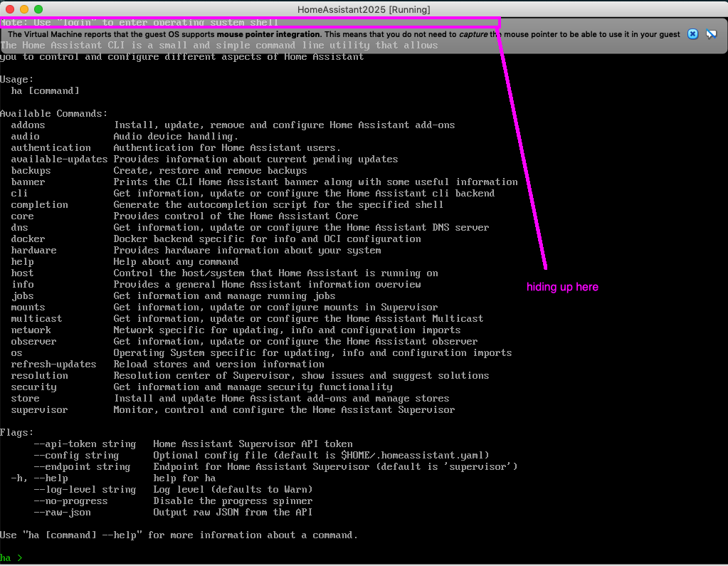The width and height of the screenshot is (728, 566).
Task: Click the crossed speech bubble icon to suppress this notification
Action: 712,34
